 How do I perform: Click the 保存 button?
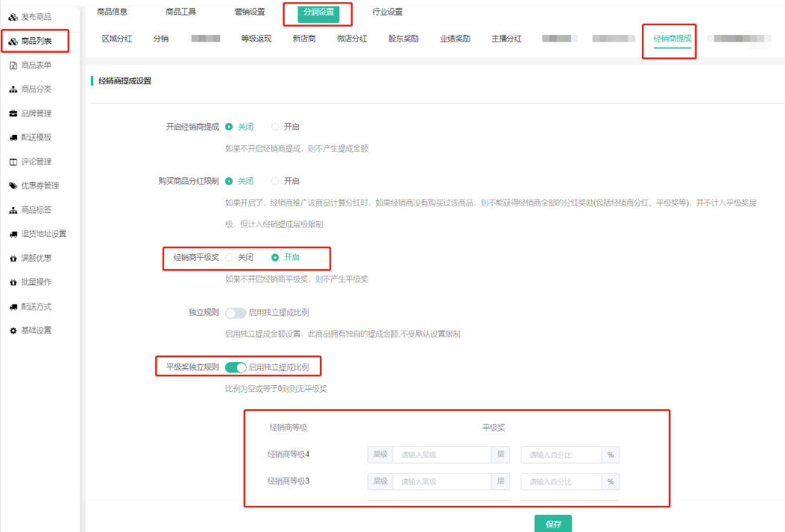coord(552,524)
